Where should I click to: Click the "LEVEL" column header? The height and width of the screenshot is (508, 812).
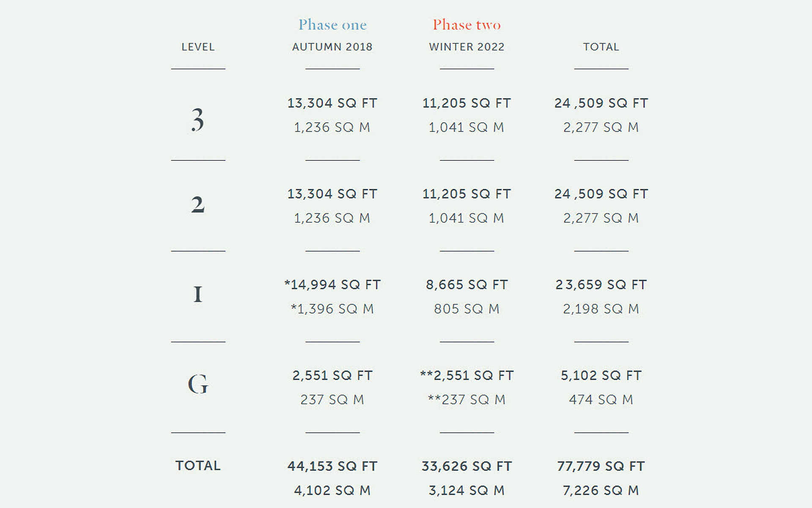(198, 47)
